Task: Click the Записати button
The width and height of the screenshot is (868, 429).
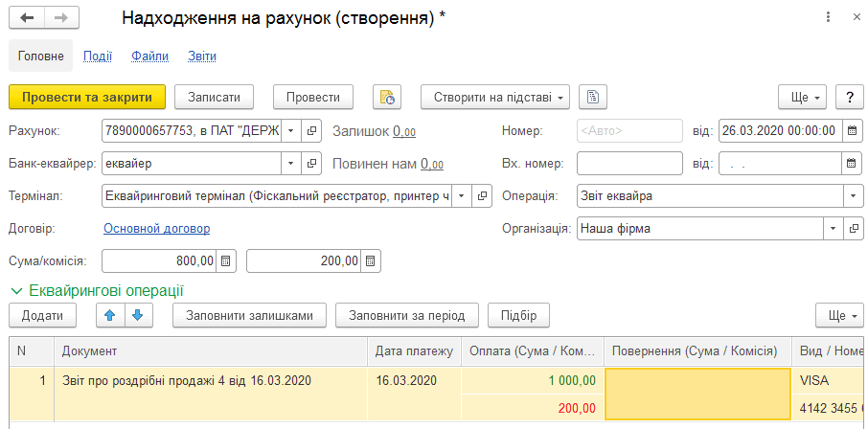Action: pos(215,98)
